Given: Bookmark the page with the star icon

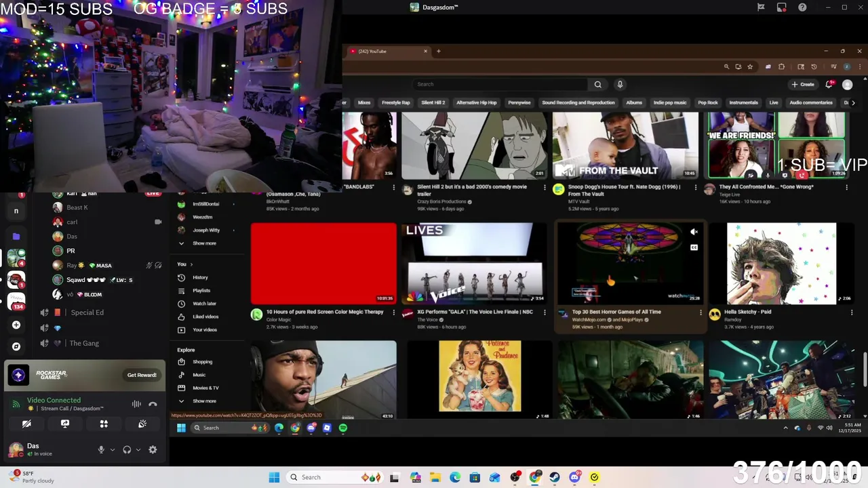Looking at the screenshot, I should coord(750,67).
